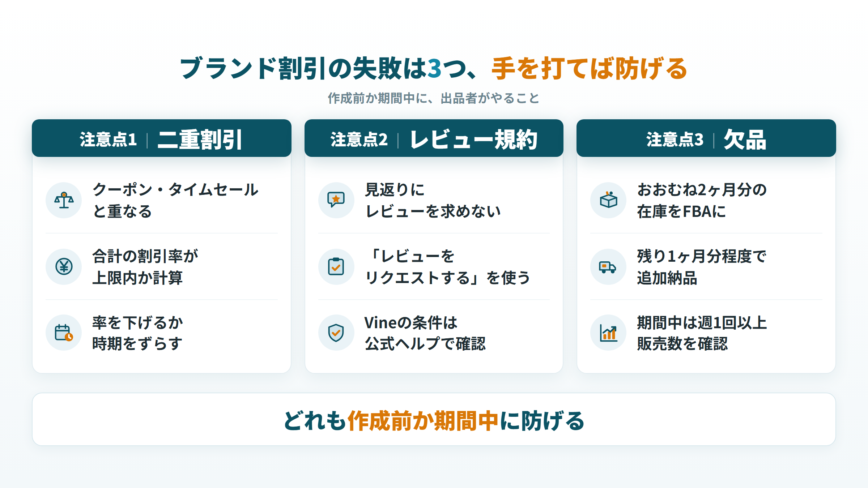The image size is (868, 488).
Task: Click the text 見返りにレビューを求めない
Action: [x=433, y=200]
